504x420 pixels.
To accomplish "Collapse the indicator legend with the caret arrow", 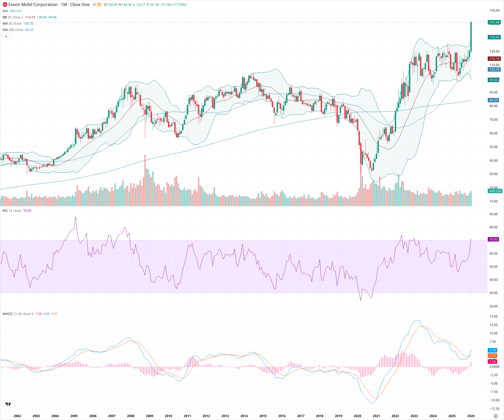I will coord(6,36).
